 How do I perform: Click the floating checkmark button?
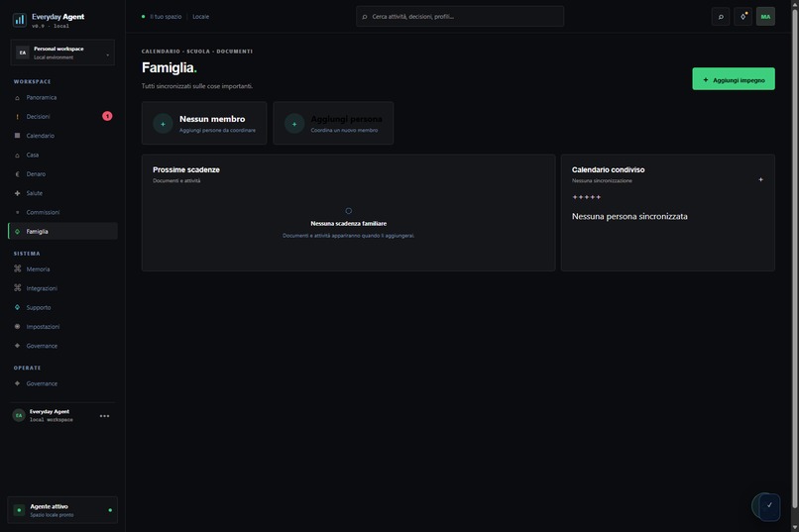tap(769, 506)
